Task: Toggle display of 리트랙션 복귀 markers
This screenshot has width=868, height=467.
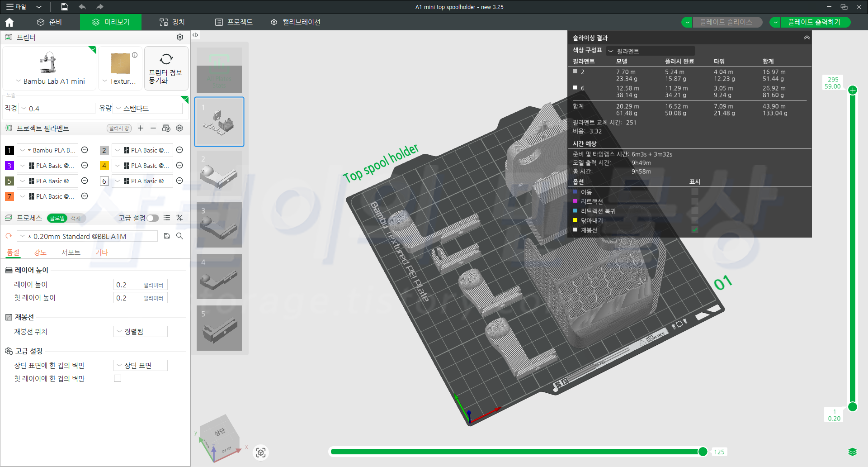Action: pyautogui.click(x=694, y=211)
